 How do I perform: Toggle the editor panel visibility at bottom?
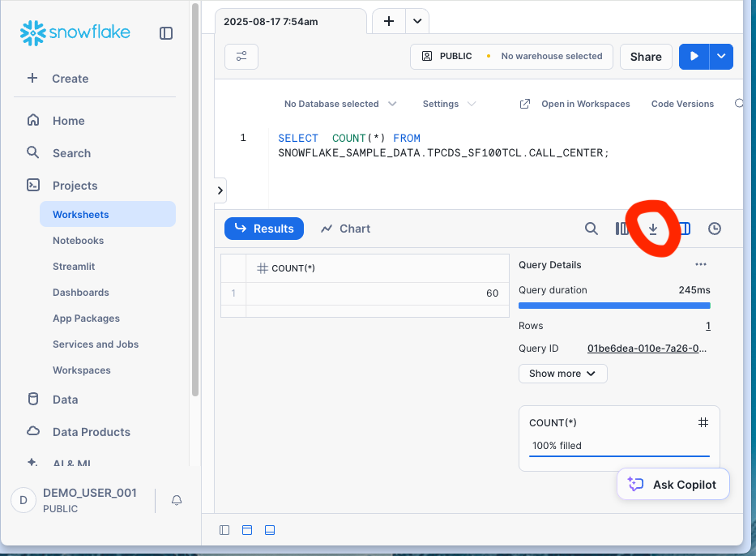tap(246, 530)
